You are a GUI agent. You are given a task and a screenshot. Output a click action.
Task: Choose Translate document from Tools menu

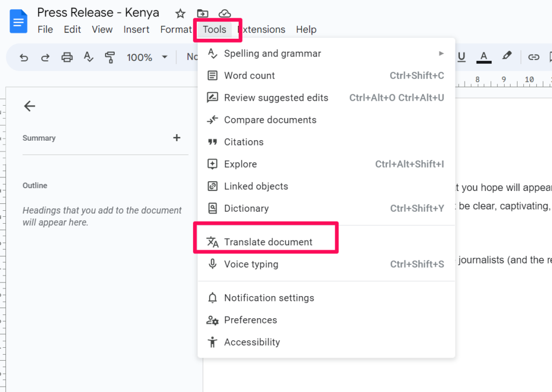pyautogui.click(x=268, y=242)
